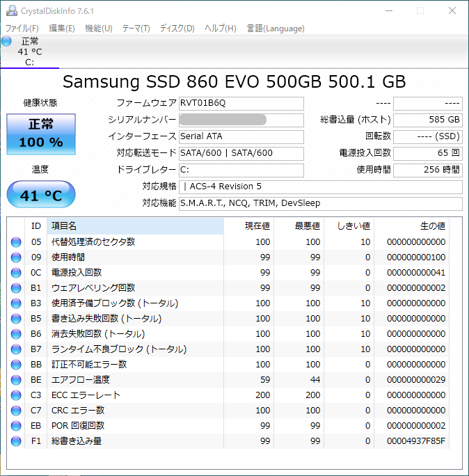Click status orb for row EB POR 回復回数
The height and width of the screenshot is (476, 469).
click(16, 426)
